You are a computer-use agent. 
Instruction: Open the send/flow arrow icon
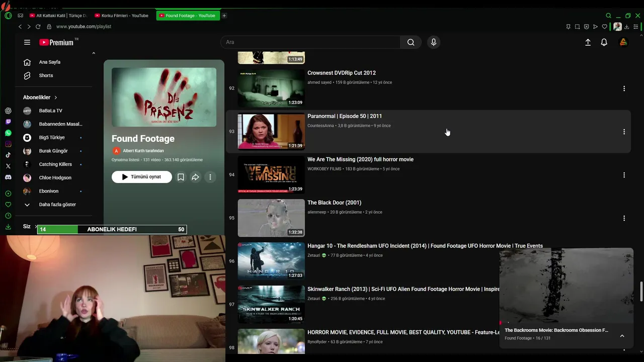[596, 27]
